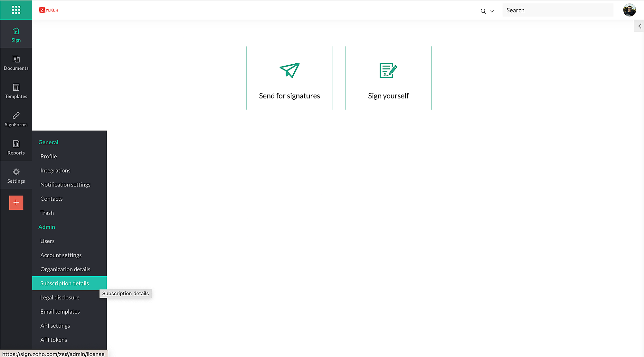
Task: Open the apps grid launcher icon
Action: [x=16, y=10]
